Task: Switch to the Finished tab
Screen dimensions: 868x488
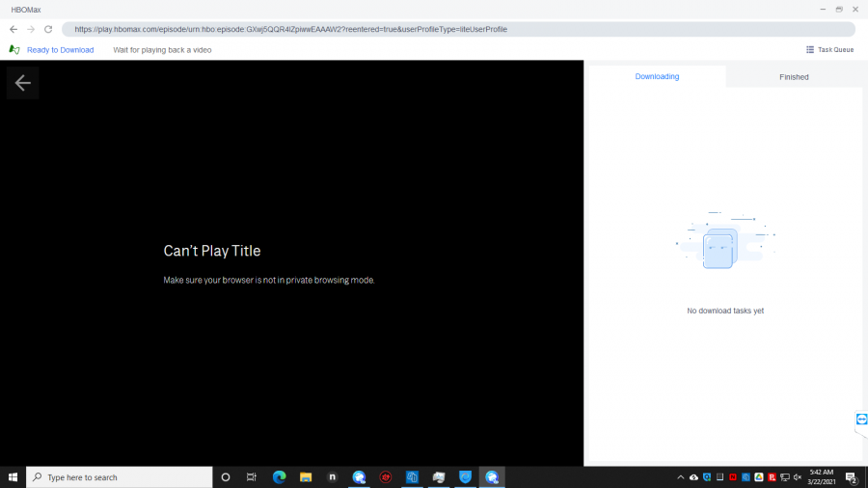Action: 794,77
